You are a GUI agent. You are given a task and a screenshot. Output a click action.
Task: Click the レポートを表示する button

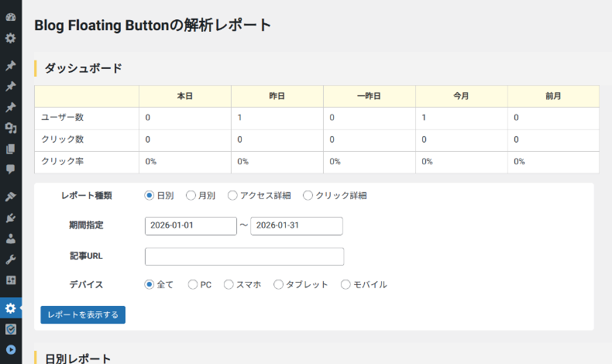point(83,315)
